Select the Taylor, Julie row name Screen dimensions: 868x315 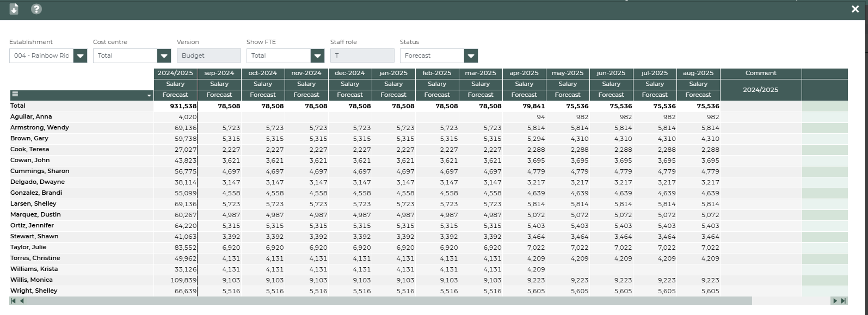(28, 247)
